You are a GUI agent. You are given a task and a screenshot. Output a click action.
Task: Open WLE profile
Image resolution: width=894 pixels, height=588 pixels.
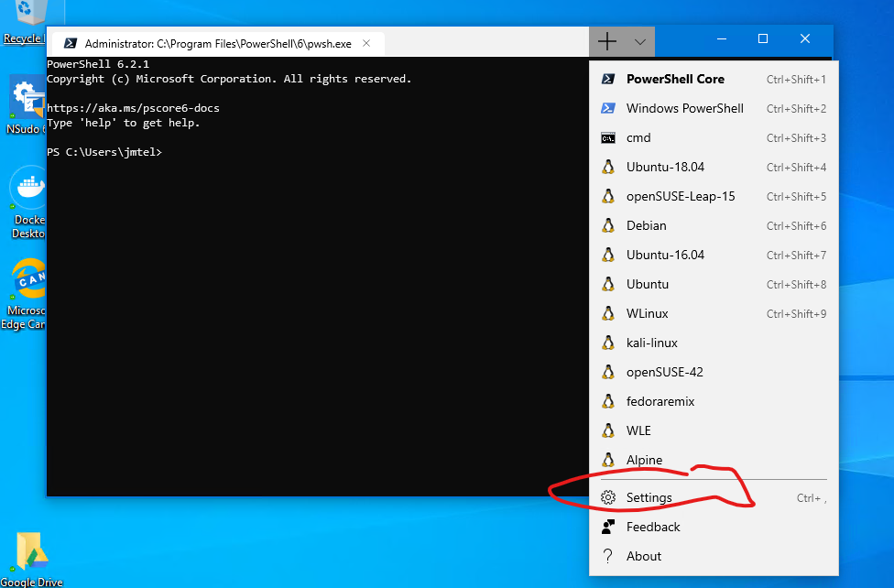click(x=714, y=430)
